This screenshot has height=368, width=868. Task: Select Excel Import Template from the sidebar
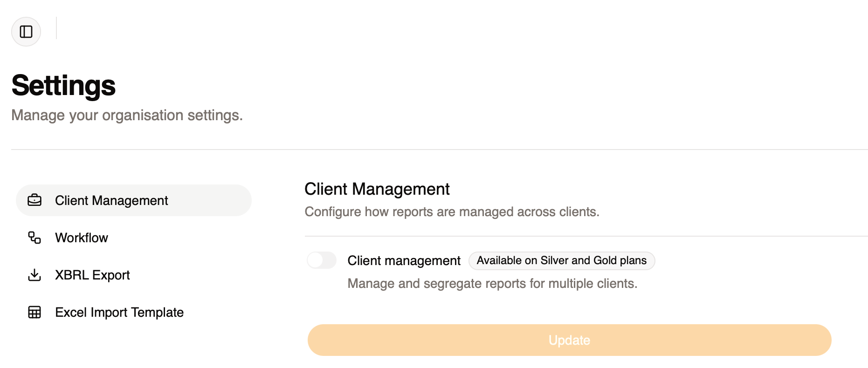pos(119,312)
